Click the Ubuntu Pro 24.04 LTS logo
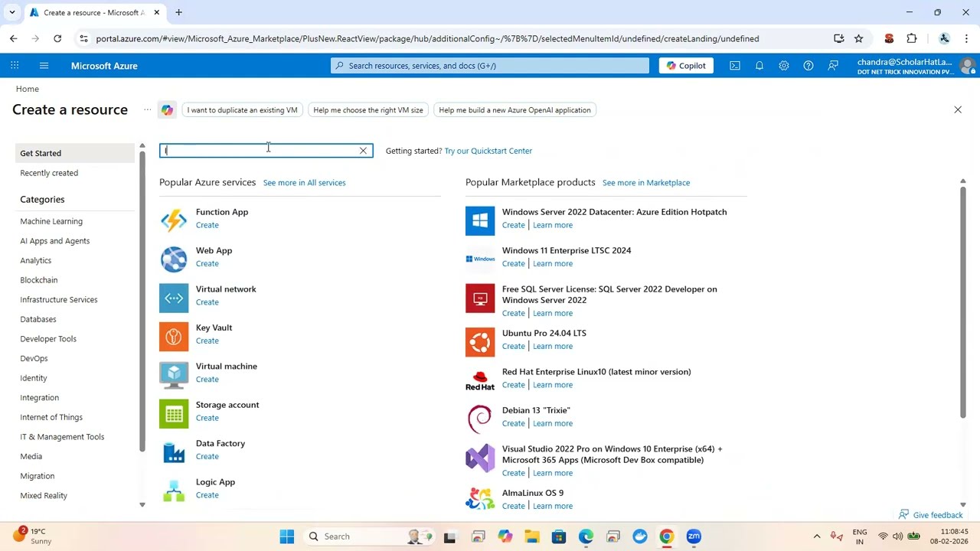Image resolution: width=980 pixels, height=551 pixels. pyautogui.click(x=480, y=342)
